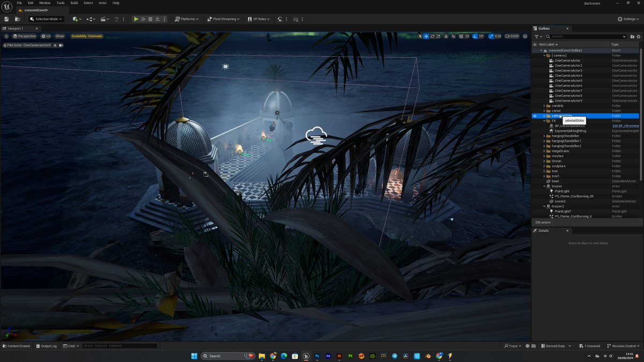Expand the canoe folder
Screen dimensions: 644x362
[x=544, y=111]
